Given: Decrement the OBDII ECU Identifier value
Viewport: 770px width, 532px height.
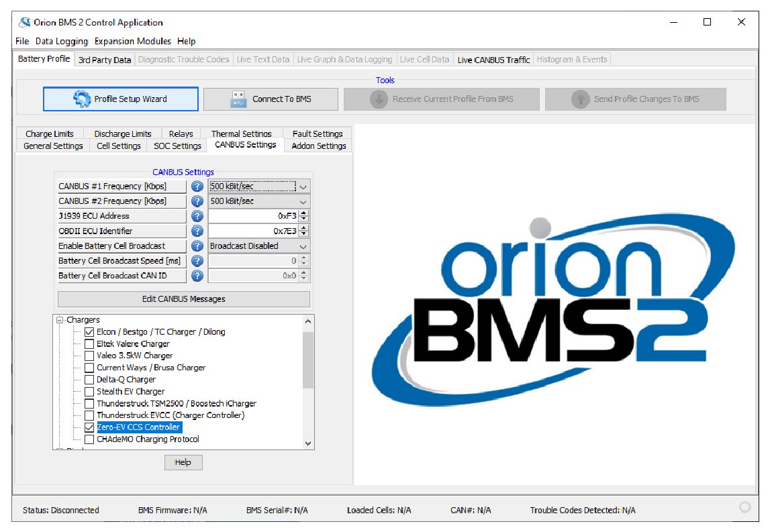Looking at the screenshot, I should pos(304,234).
